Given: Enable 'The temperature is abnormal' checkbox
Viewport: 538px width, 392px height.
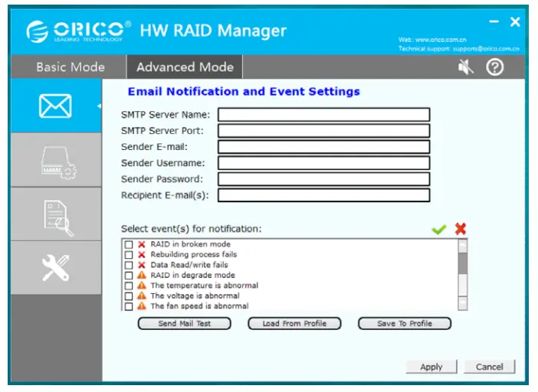Looking at the screenshot, I should pos(129,286).
